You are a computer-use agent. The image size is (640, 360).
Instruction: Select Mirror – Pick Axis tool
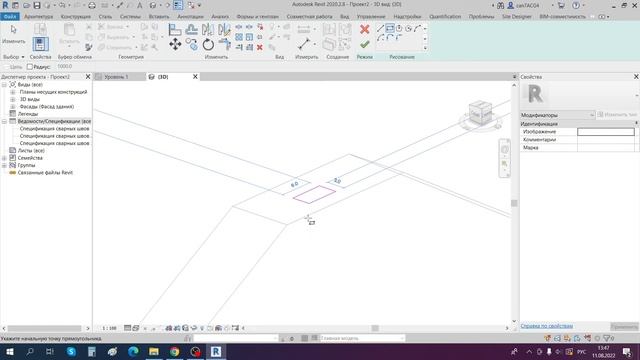[x=208, y=29]
